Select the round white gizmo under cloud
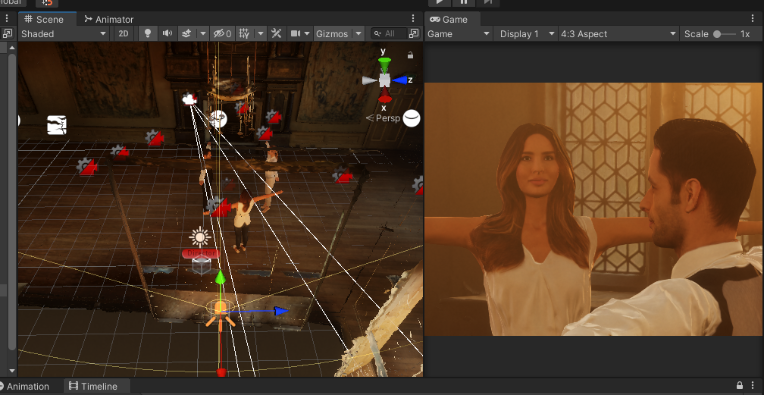 (218, 119)
